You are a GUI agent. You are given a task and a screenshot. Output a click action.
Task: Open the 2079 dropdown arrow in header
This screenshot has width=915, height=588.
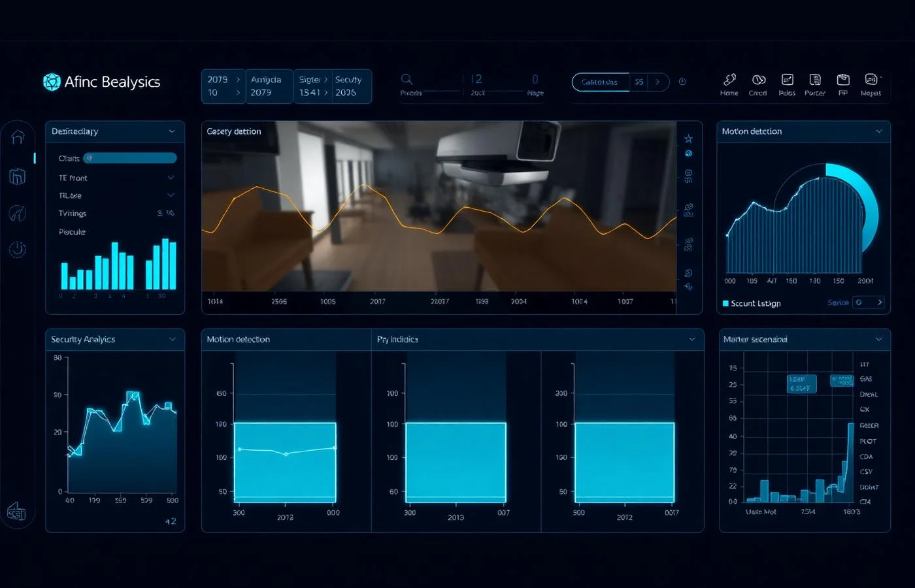coord(238,80)
